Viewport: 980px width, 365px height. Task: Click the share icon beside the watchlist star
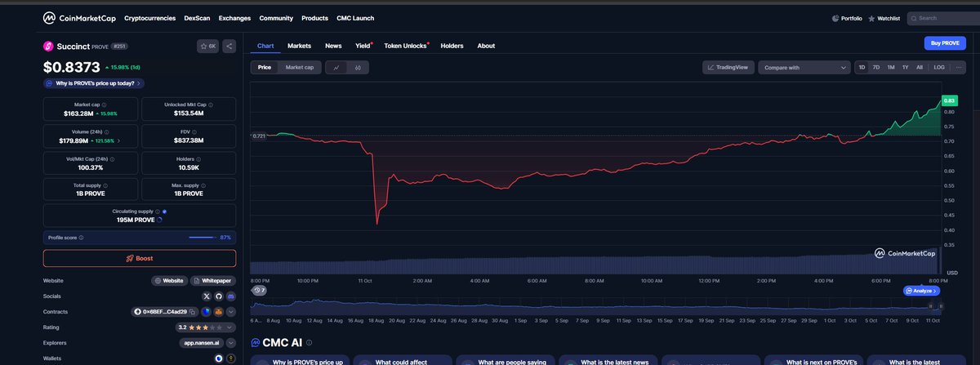229,47
